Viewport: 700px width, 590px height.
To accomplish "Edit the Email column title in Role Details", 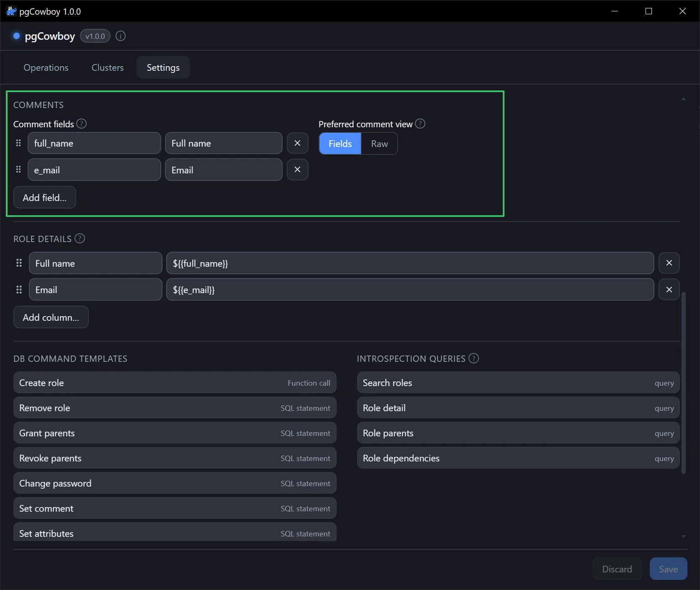I will 95,289.
